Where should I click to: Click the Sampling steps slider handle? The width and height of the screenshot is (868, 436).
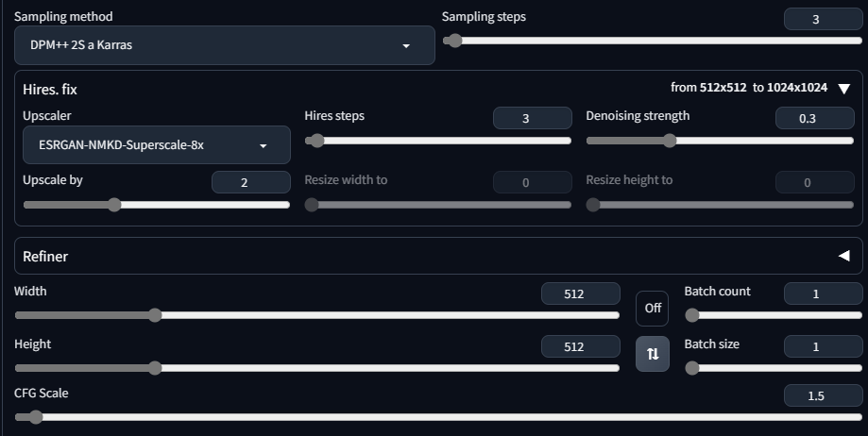[455, 41]
